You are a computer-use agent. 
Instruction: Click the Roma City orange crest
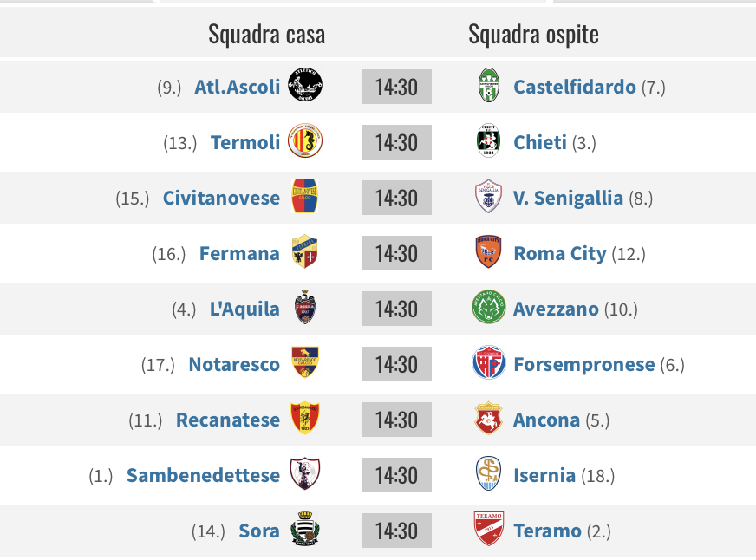point(488,251)
